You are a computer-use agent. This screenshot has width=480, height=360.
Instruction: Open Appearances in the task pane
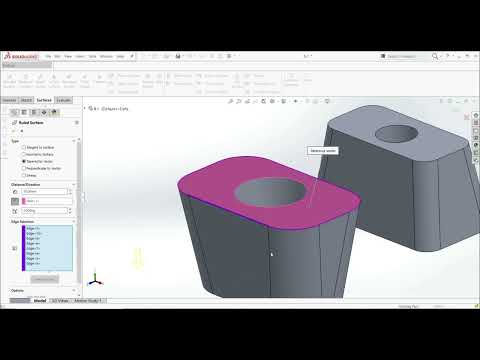click(476, 145)
